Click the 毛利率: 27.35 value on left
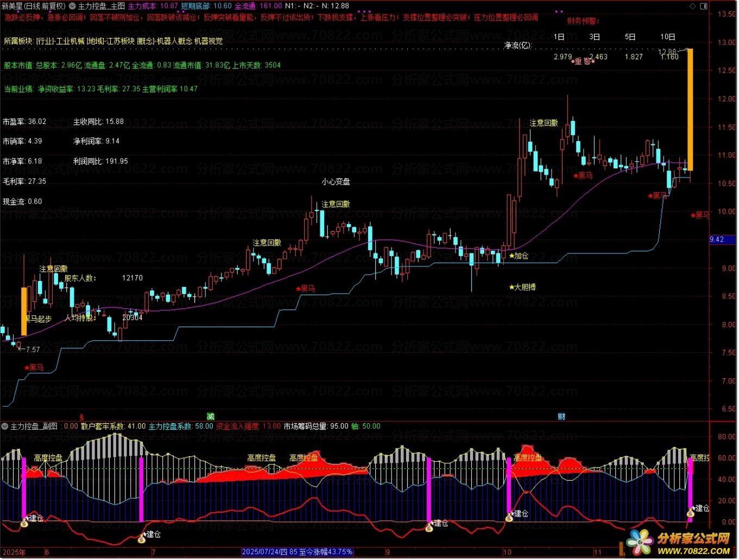 [24, 181]
